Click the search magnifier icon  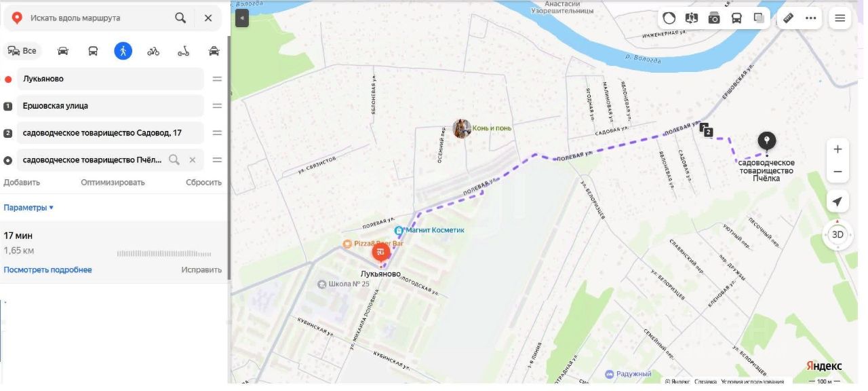[x=180, y=18]
